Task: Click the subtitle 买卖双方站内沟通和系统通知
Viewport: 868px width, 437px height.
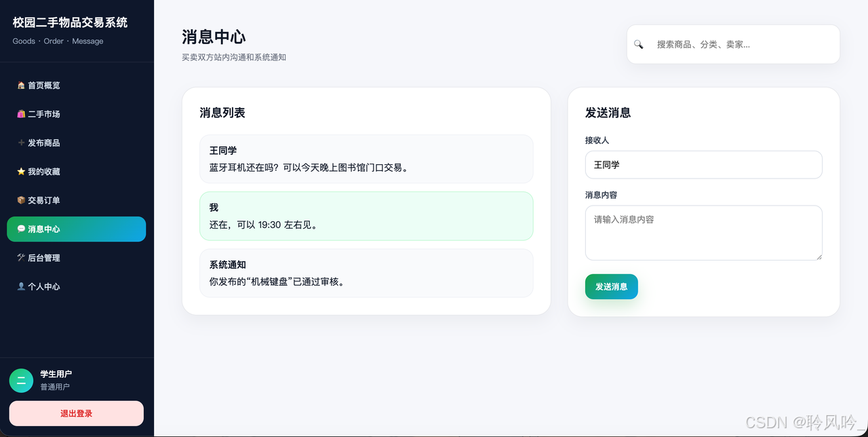Action: [234, 58]
